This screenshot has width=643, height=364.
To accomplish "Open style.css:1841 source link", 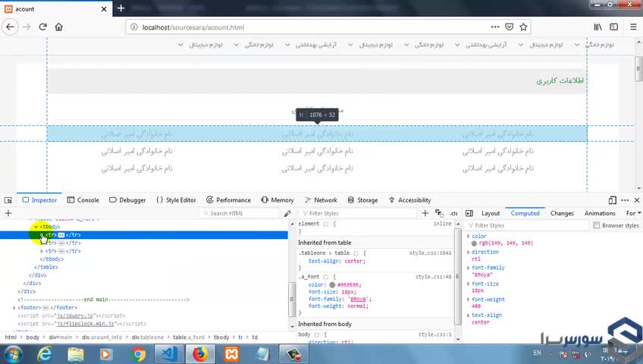I will pyautogui.click(x=430, y=253).
